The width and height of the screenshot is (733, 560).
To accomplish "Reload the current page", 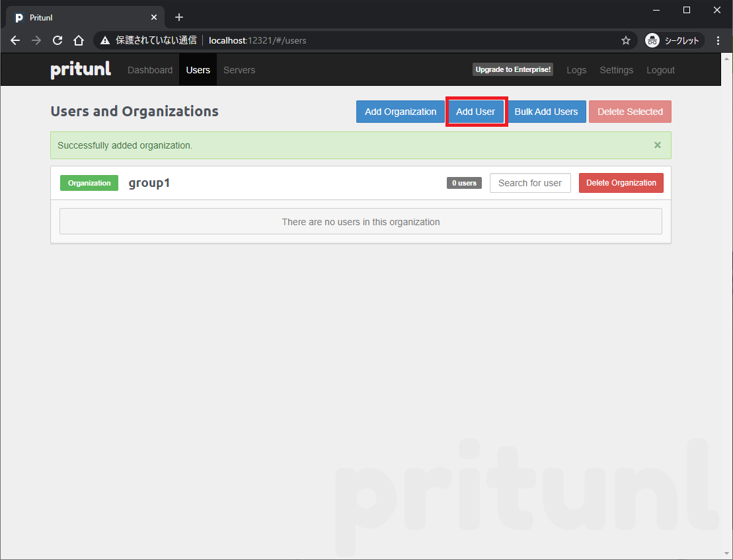I will [58, 41].
